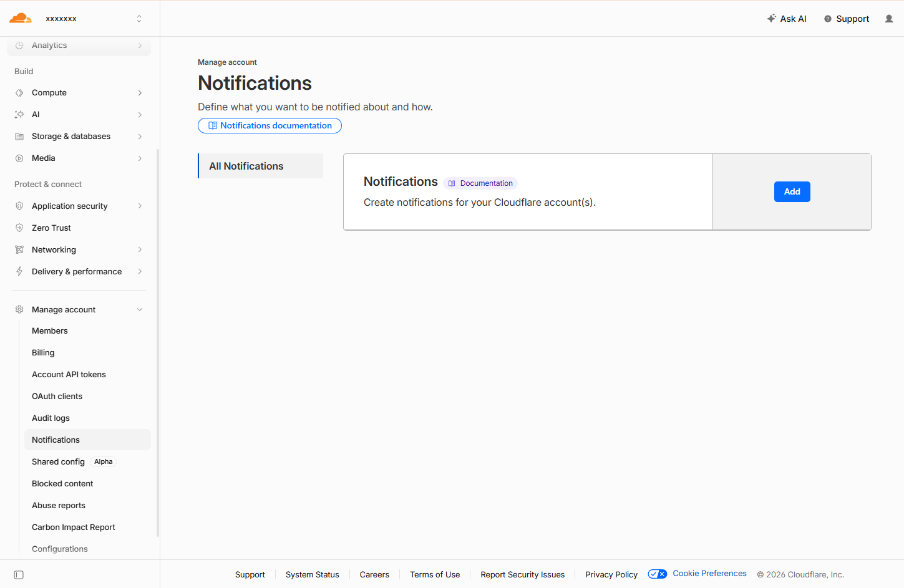
Task: View Audit logs
Action: (x=87, y=418)
